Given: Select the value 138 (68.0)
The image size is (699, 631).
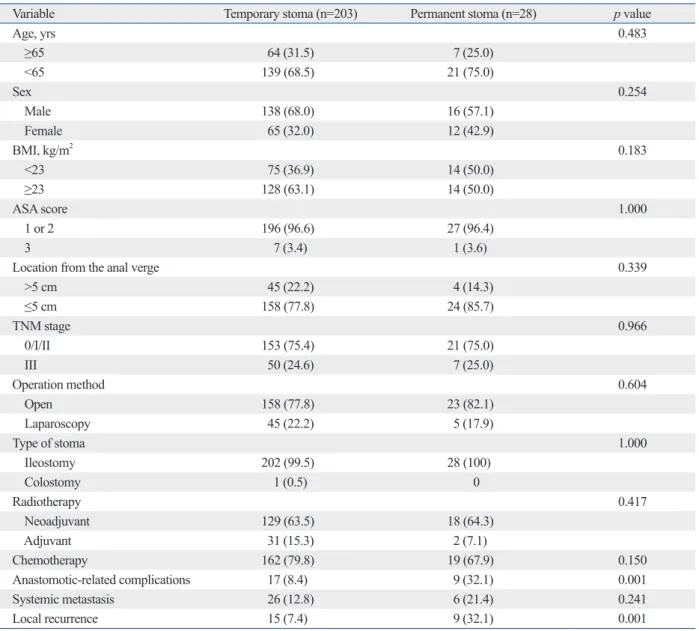Looking at the screenshot, I should [288, 111].
